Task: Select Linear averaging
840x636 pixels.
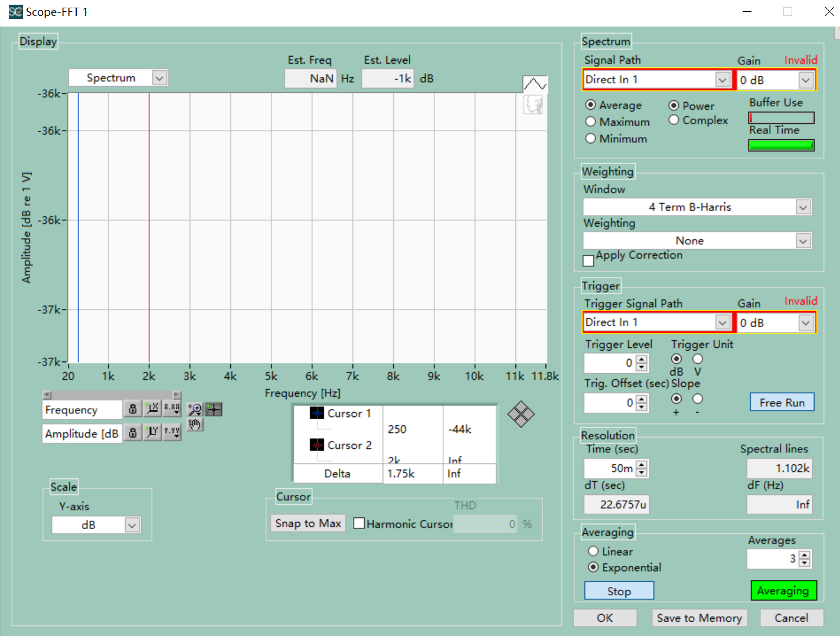Action: click(x=593, y=551)
